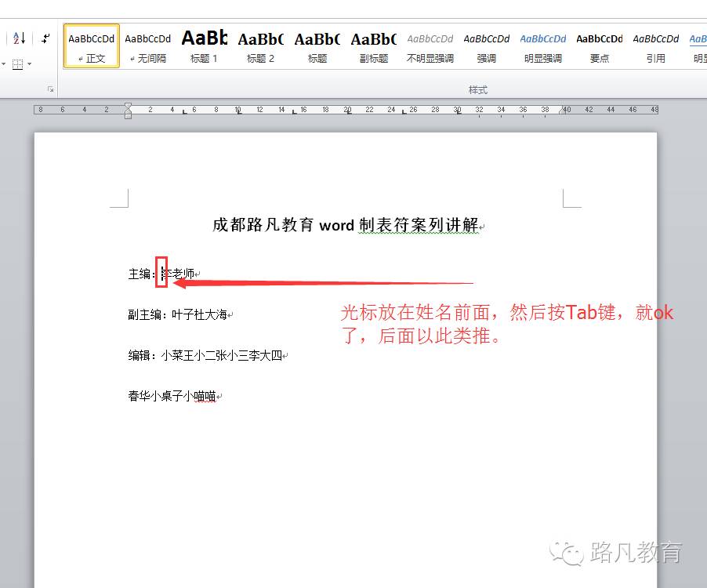
Task: Select the 标题 2 style
Action: [x=261, y=45]
